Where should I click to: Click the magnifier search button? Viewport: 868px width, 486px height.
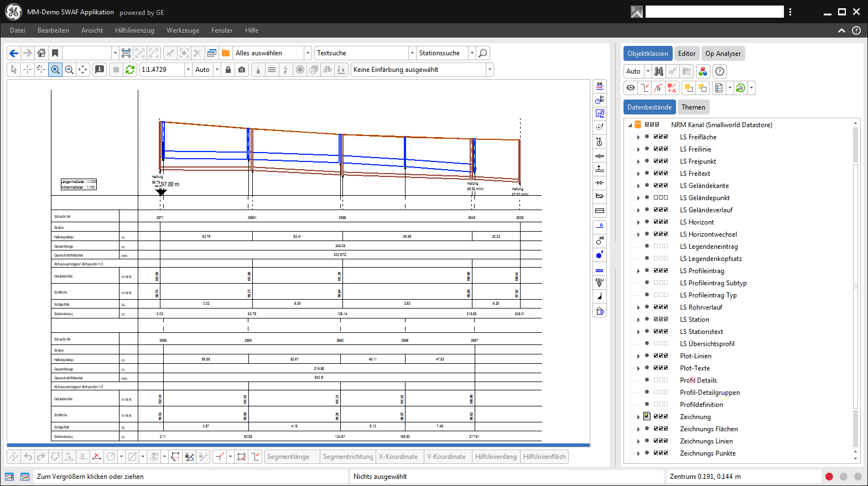(x=483, y=53)
